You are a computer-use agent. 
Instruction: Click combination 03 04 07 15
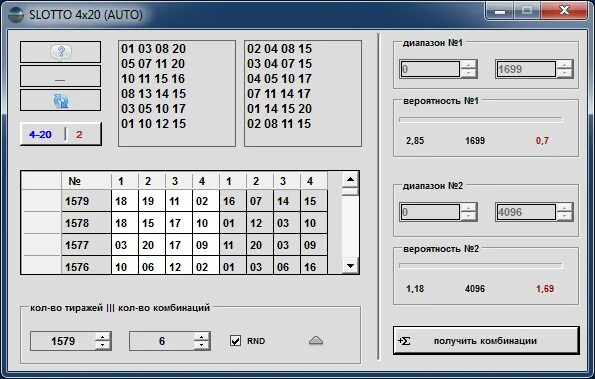(279, 64)
